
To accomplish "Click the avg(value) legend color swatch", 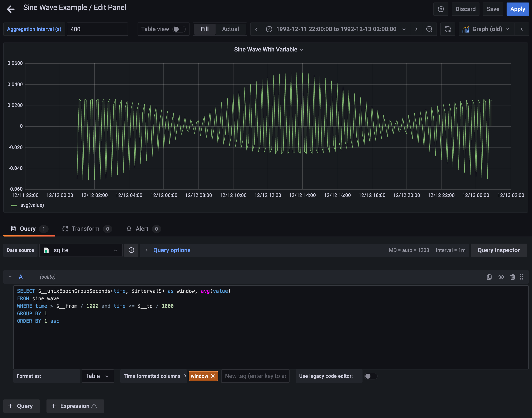I will pos(14,205).
